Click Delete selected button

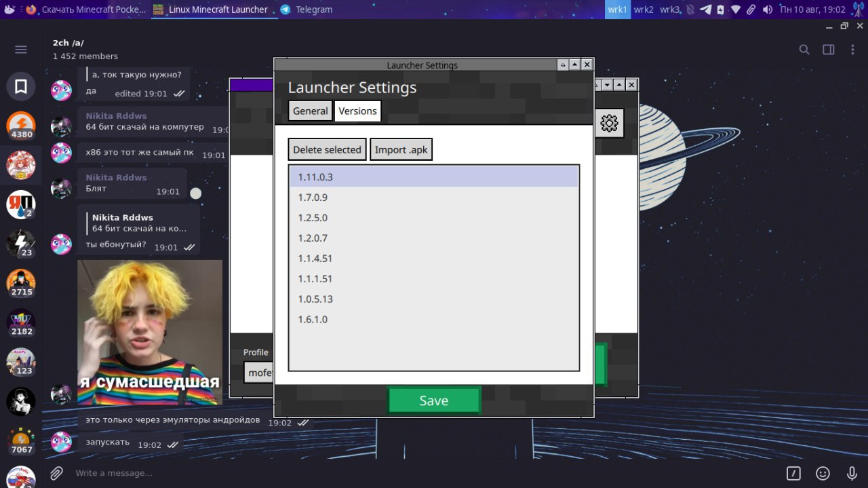[327, 149]
